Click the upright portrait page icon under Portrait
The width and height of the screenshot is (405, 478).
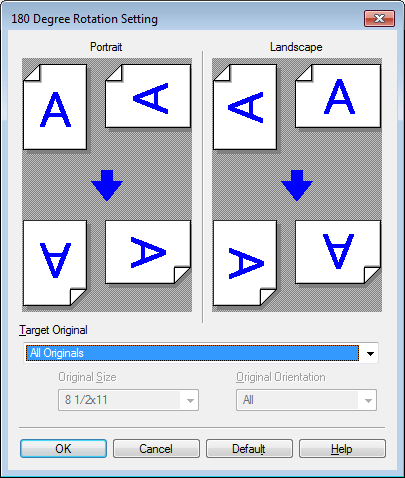point(55,107)
